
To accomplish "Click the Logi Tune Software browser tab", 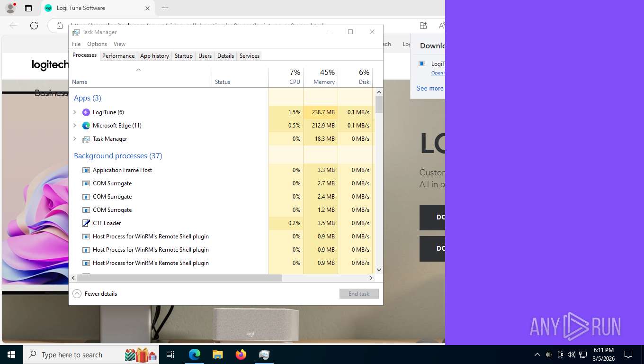I will coord(98,8).
